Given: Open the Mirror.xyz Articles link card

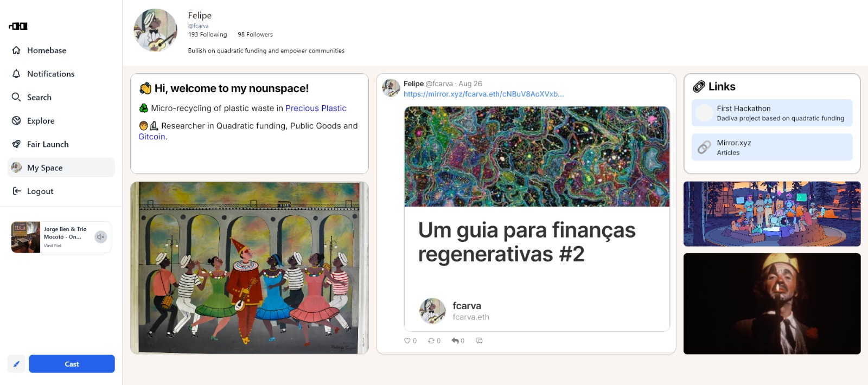Looking at the screenshot, I should tap(772, 147).
